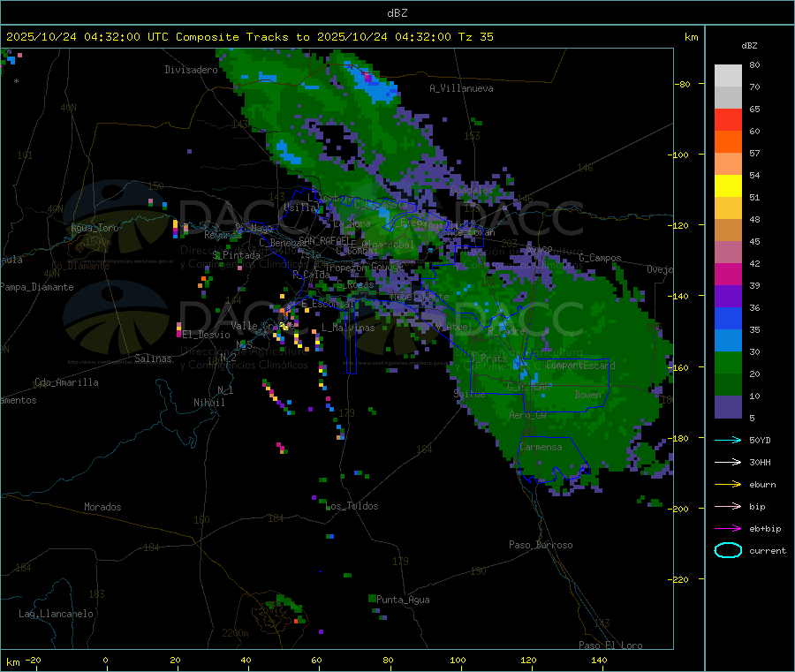The image size is (795, 672).
Task: Select the red band in the dBZ legend
Action: coord(728,119)
